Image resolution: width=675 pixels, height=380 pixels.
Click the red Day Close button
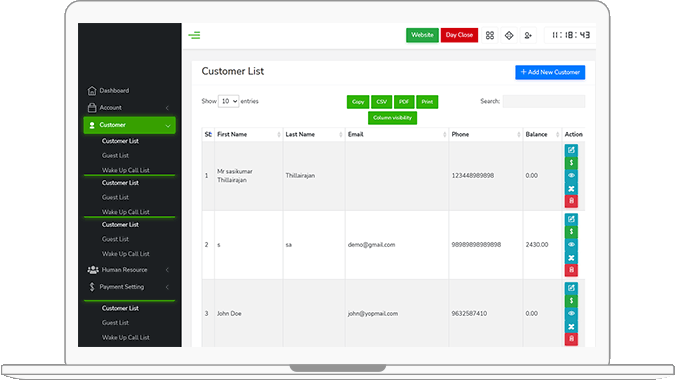pos(459,35)
